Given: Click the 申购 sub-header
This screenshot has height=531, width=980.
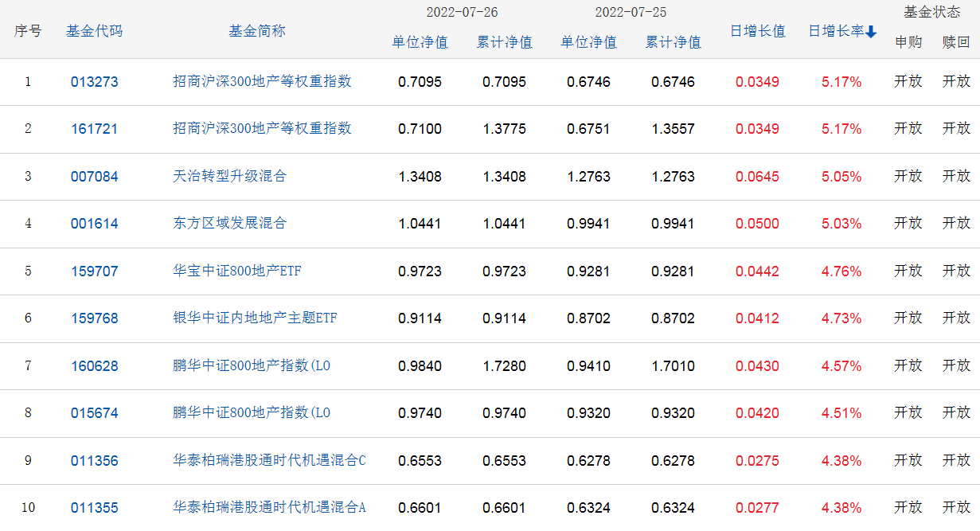Looking at the screenshot, I should pos(908,42).
